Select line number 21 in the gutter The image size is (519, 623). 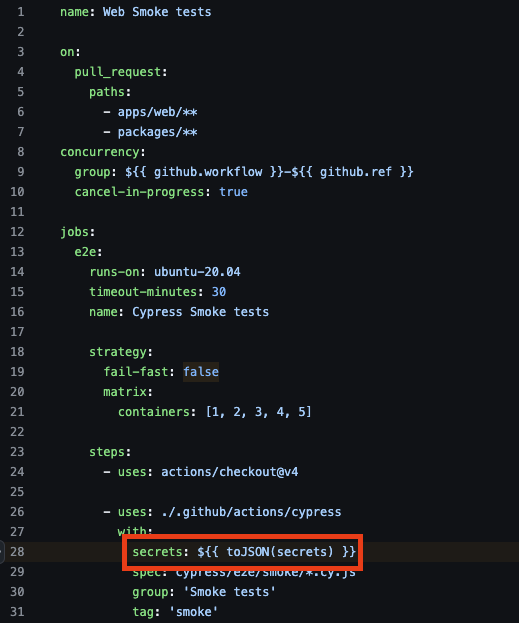click(17, 412)
